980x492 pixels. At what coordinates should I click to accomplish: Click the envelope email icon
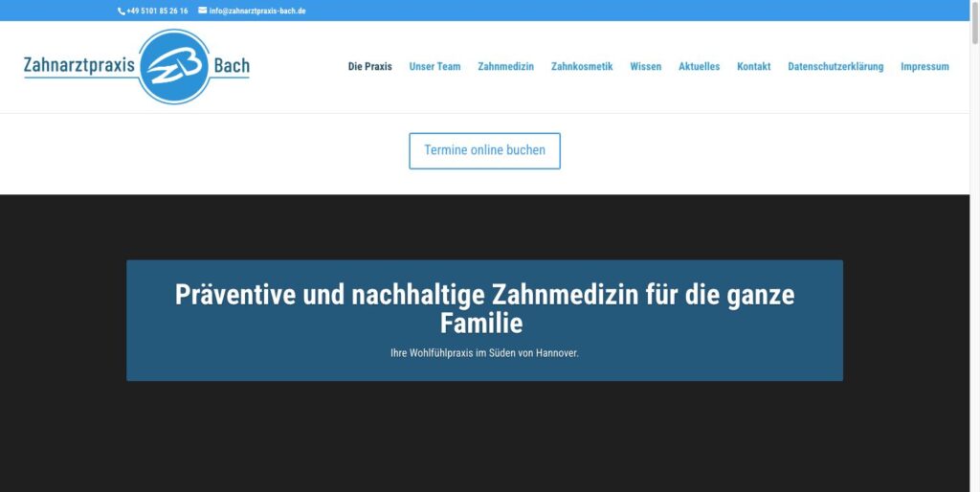coord(203,10)
